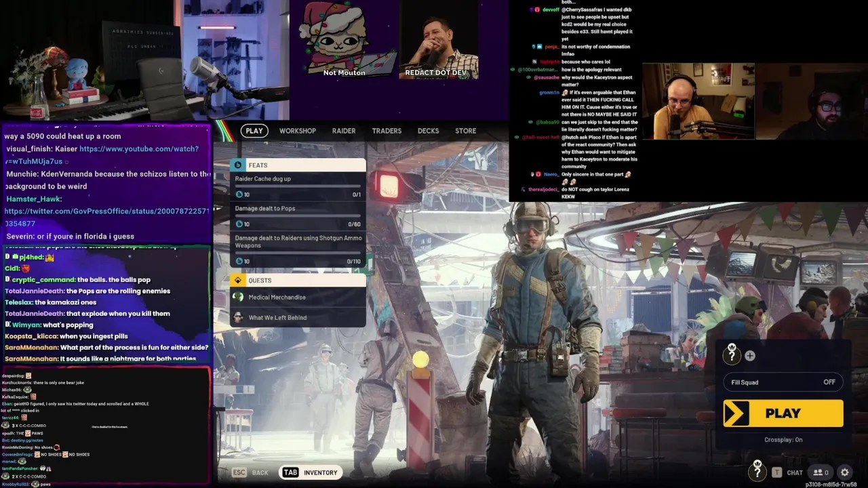The image size is (868, 488).
Task: Add a squad member with the plus icon
Action: tap(750, 356)
